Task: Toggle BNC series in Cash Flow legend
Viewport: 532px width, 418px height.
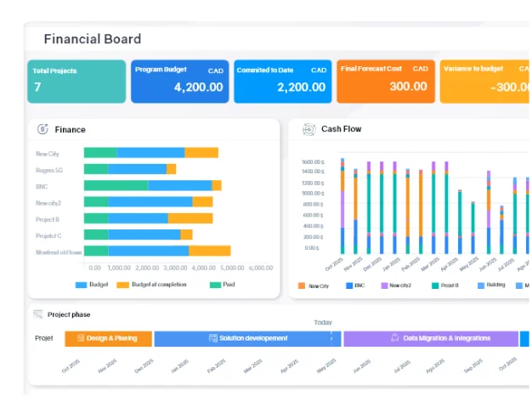Action: click(x=355, y=286)
